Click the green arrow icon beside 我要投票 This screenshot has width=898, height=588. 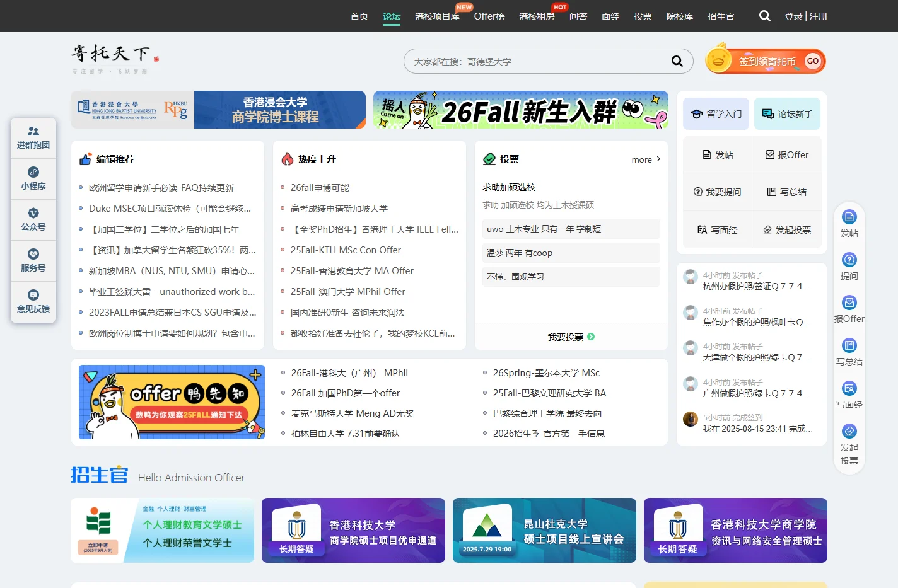coord(591,337)
